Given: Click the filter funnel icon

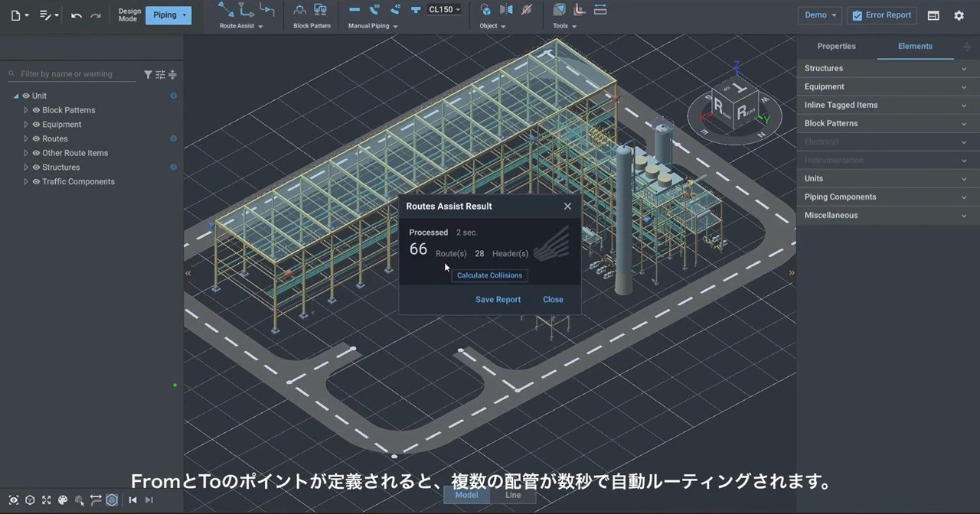Looking at the screenshot, I should [x=148, y=74].
